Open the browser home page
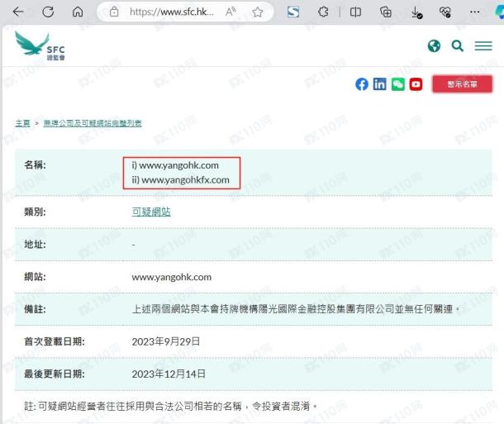504x424 pixels. (x=78, y=12)
